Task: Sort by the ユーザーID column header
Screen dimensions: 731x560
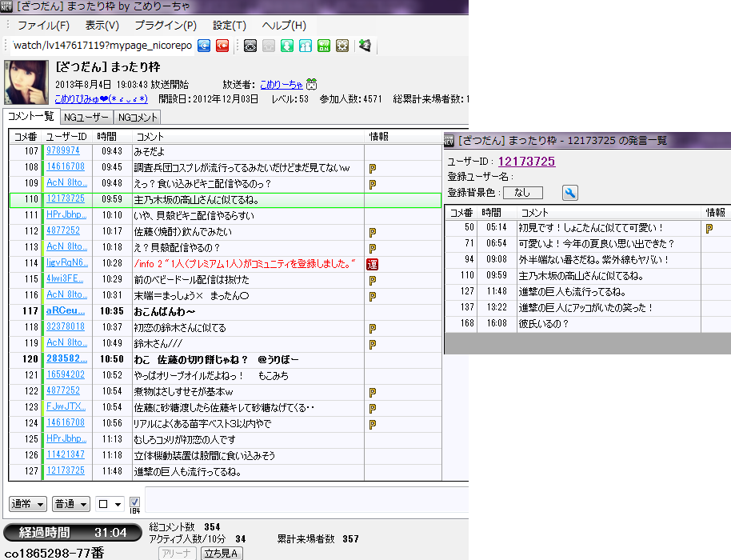Action: coord(66,137)
